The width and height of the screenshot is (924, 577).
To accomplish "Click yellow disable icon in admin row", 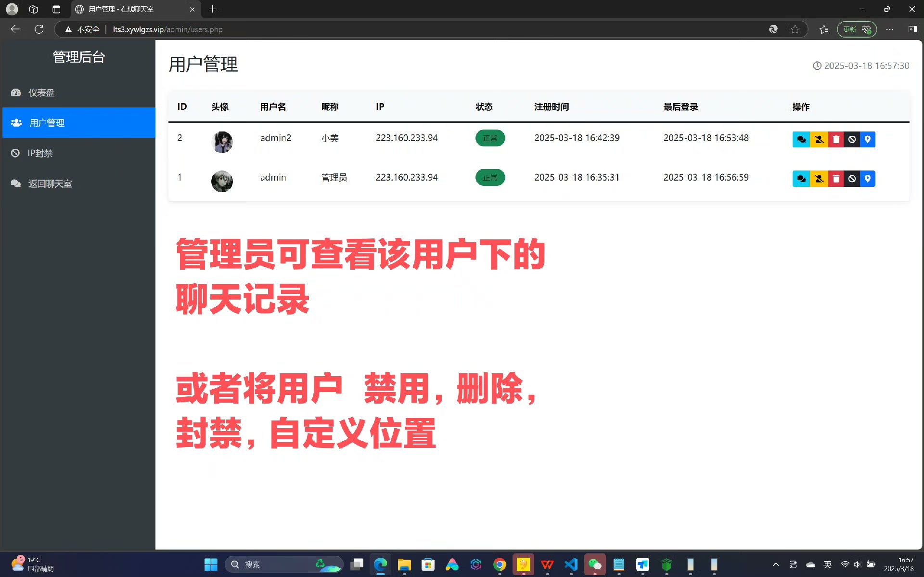I will 819,179.
